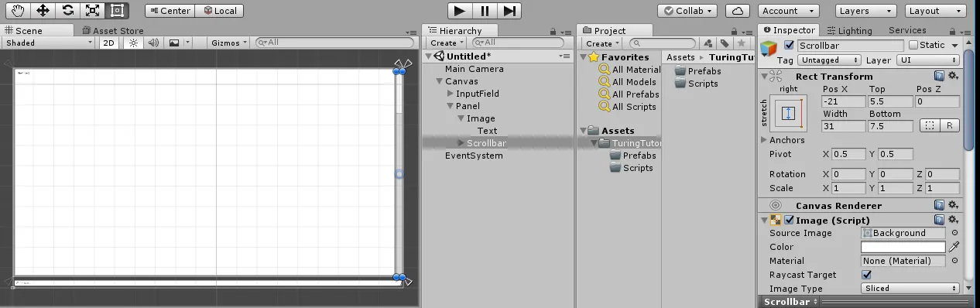Image resolution: width=980 pixels, height=308 pixels.
Task: Click the save search star icon
Action: click(x=742, y=43)
